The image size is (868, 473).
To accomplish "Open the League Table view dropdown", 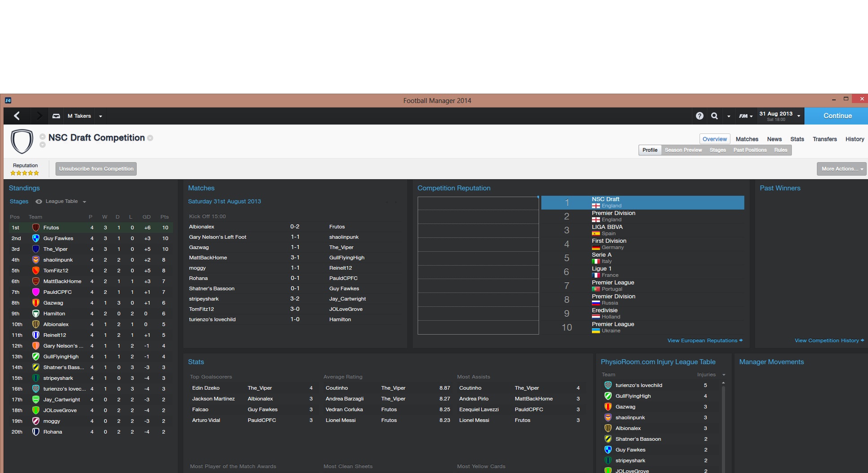I will (84, 202).
